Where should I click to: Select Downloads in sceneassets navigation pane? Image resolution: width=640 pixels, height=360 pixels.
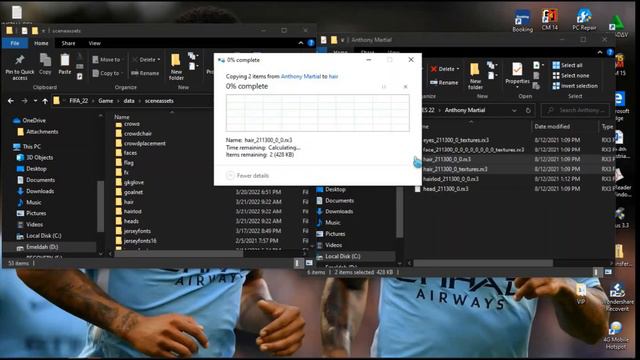pos(40,191)
